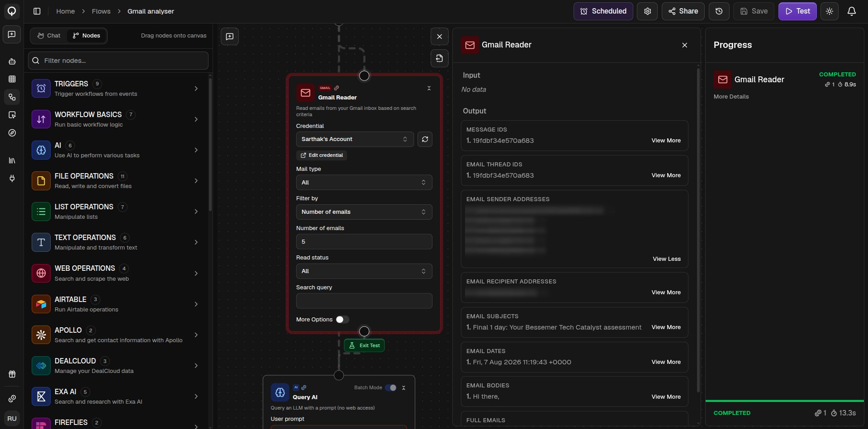Click Edit credential link
The image size is (868, 429).
pyautogui.click(x=322, y=156)
